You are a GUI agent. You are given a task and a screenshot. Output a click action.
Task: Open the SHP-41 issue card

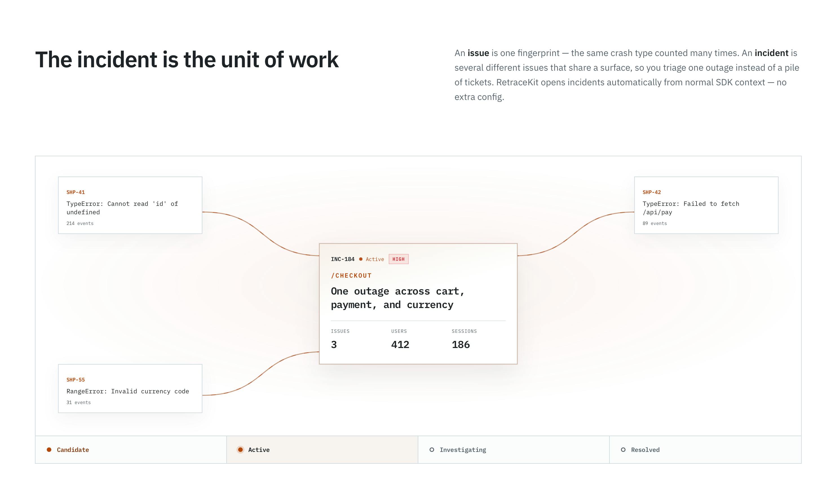[x=130, y=205]
